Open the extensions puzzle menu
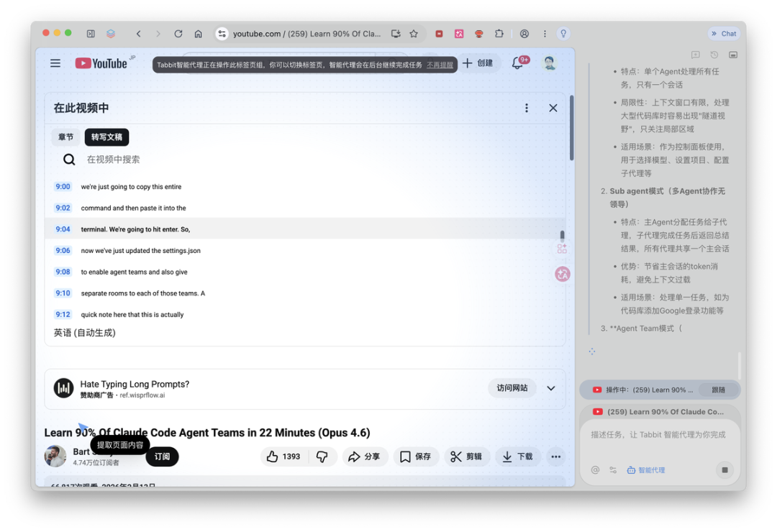Viewport: 777px width, 532px height. [499, 34]
